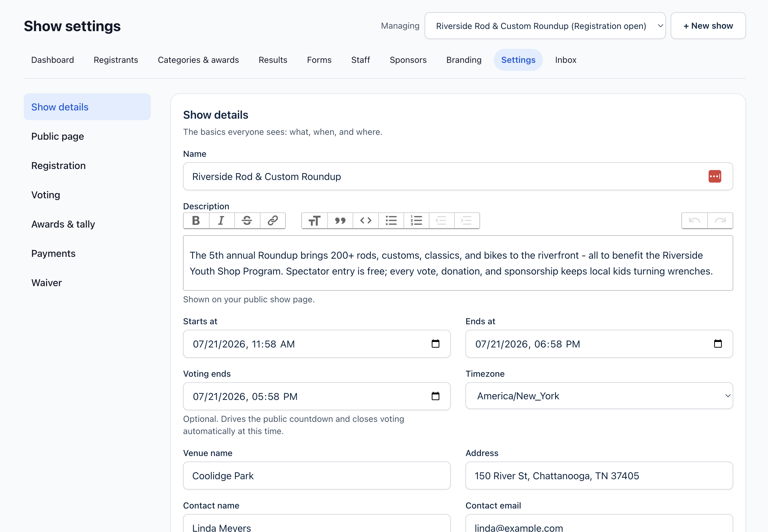Switch to Categories & awards tab
768x532 pixels.
point(198,60)
